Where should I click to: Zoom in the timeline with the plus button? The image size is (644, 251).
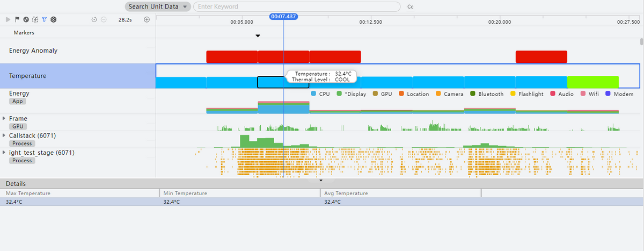pos(147,20)
